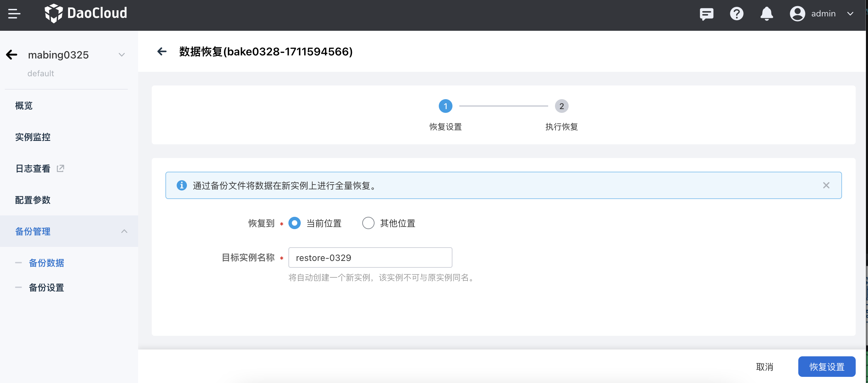
Task: Click the admin user avatar icon
Action: [x=797, y=14]
